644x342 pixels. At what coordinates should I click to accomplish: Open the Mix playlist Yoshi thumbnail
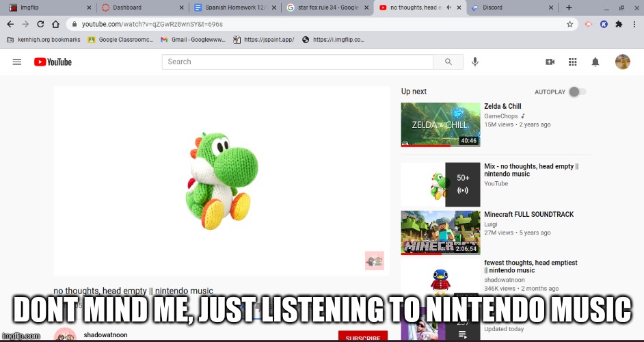tap(440, 185)
